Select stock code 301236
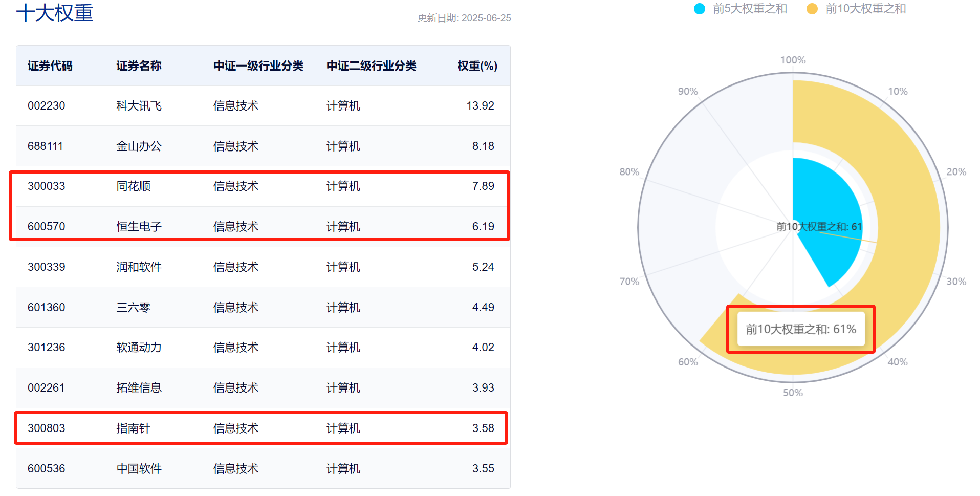Image resolution: width=980 pixels, height=496 pixels. click(47, 348)
